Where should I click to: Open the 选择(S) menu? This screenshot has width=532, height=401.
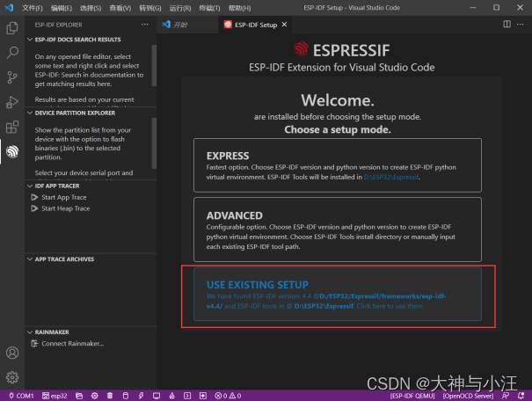(x=91, y=7)
